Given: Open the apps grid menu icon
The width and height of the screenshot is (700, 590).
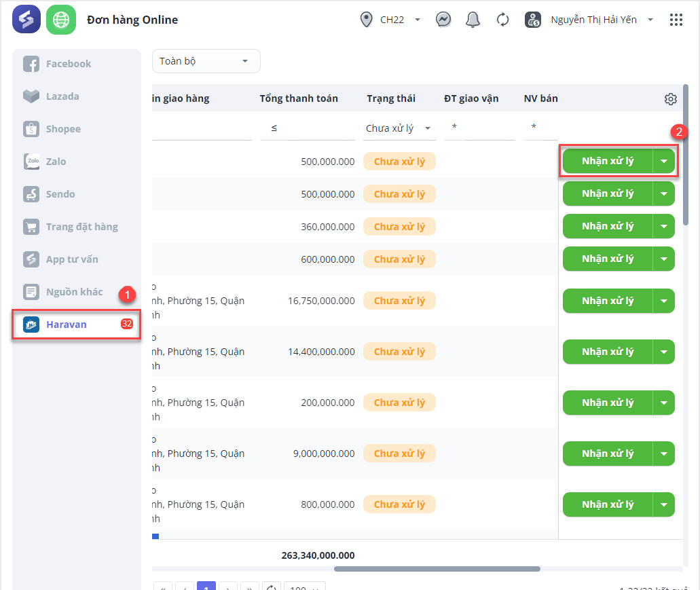Looking at the screenshot, I should tap(676, 20).
